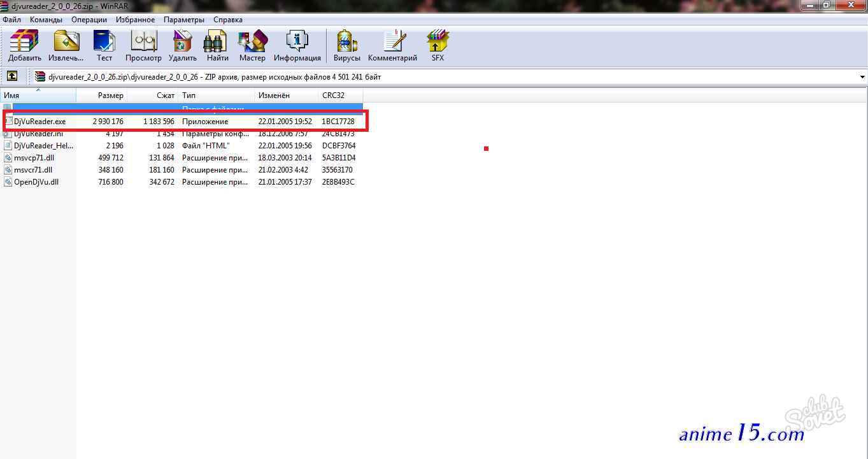Viewport: 868px width, 459px height.
Task: Sort by CRC32 column header
Action: [340, 95]
